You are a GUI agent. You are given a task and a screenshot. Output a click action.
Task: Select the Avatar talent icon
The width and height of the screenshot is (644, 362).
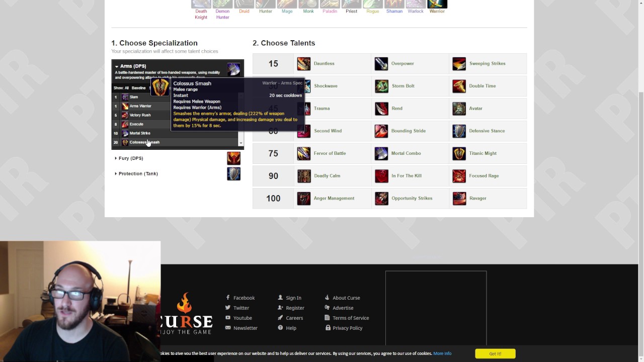click(x=459, y=109)
